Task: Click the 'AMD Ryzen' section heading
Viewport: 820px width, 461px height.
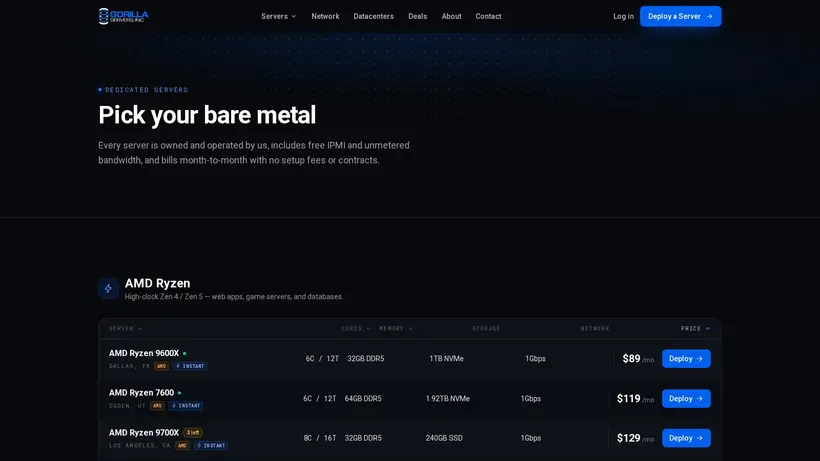Action: click(157, 283)
